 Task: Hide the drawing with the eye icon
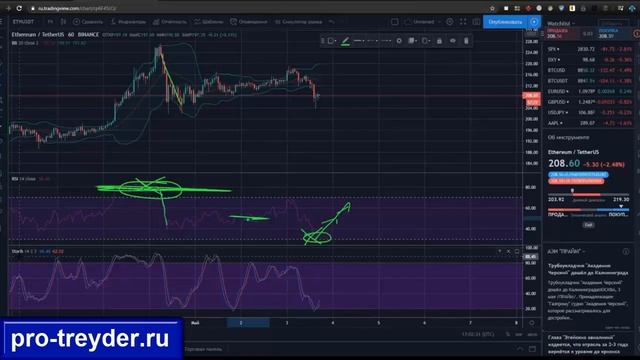(453, 41)
